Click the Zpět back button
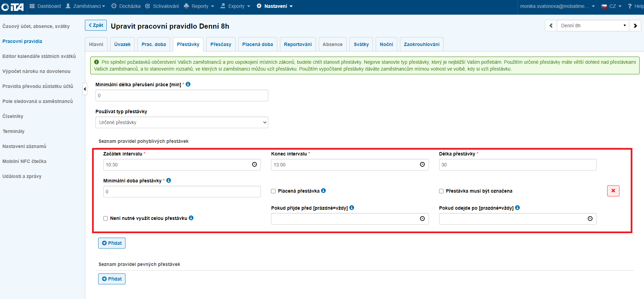Screen dimensions: 644x299 tap(96, 25)
